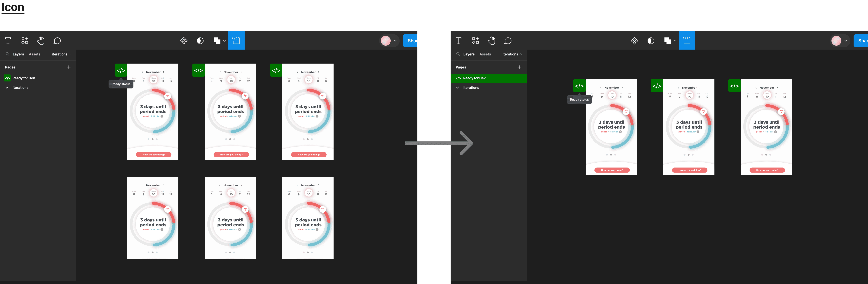Toggle Dev Mode in right screenshot

[x=687, y=40]
